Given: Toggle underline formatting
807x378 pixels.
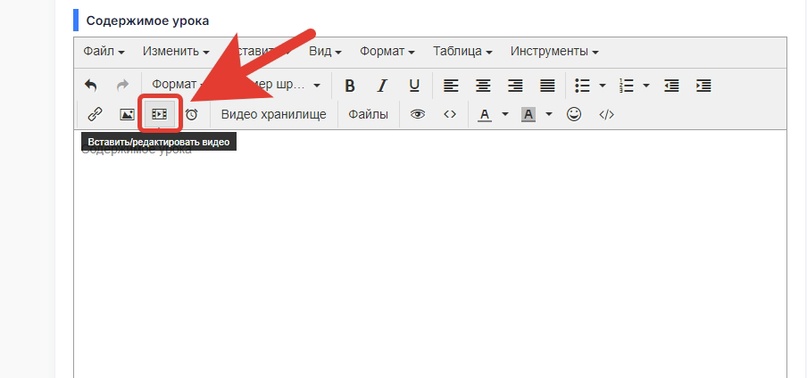Looking at the screenshot, I should pyautogui.click(x=414, y=85).
